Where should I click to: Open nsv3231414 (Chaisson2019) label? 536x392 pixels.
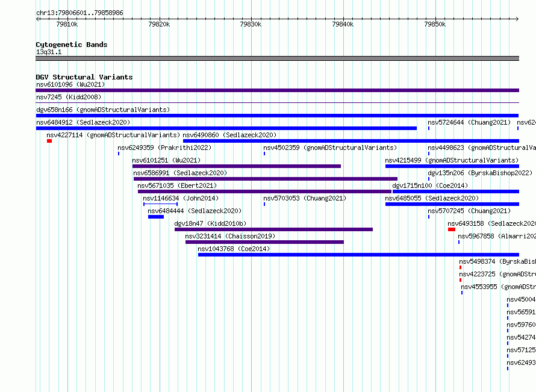pyautogui.click(x=231, y=236)
